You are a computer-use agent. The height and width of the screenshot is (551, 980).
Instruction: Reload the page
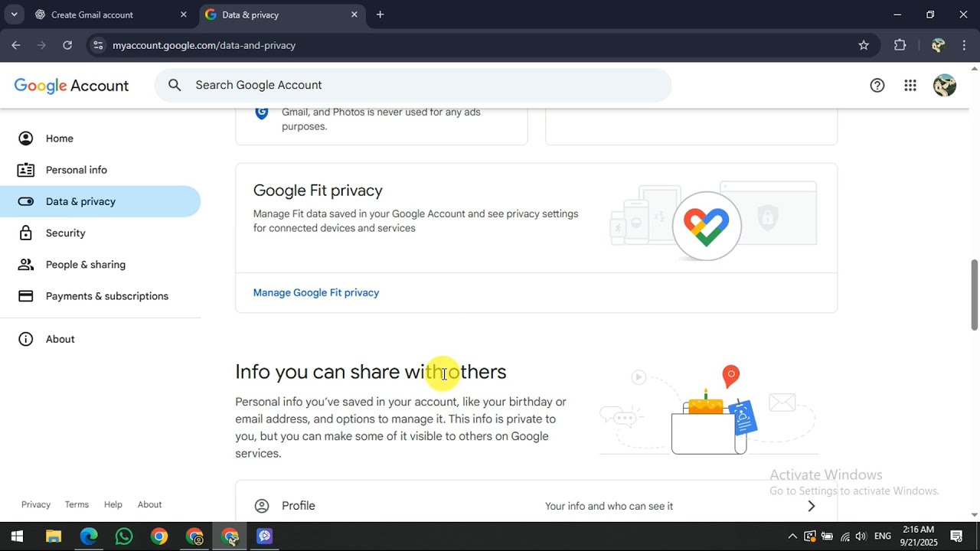pos(67,45)
